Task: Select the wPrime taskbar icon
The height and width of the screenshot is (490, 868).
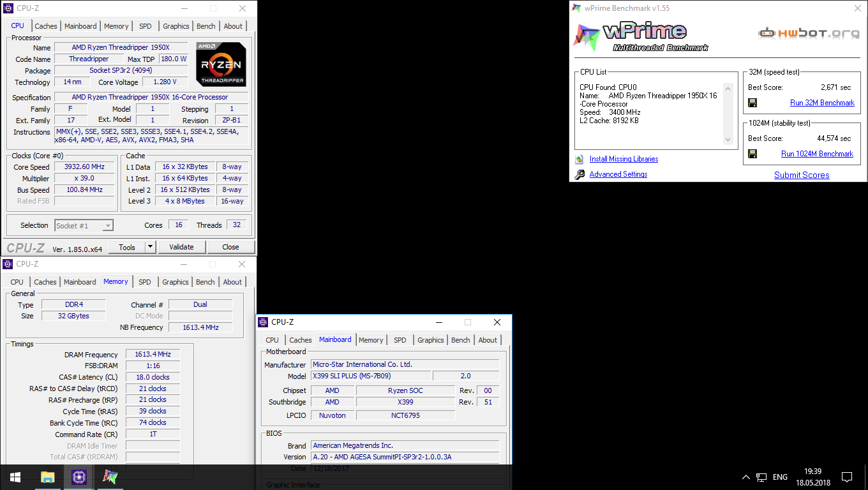Action: click(110, 477)
